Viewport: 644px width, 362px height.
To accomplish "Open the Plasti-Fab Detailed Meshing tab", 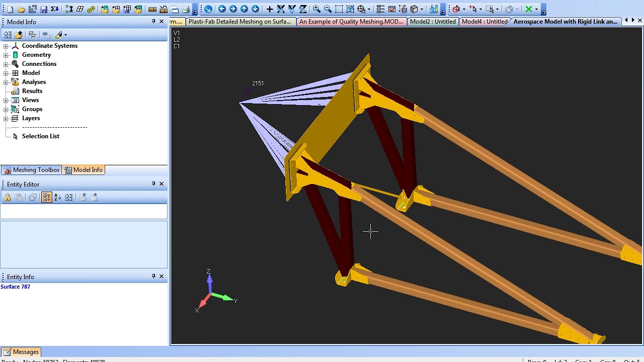I will tap(239, 22).
